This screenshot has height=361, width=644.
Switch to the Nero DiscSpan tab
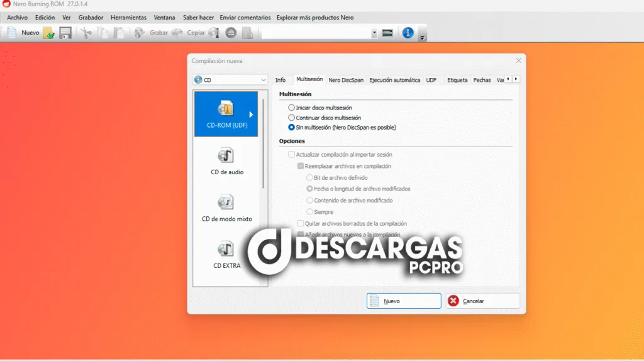point(346,80)
